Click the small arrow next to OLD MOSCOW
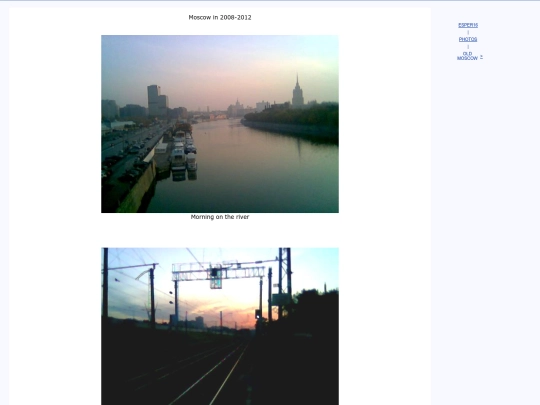 [481, 57]
